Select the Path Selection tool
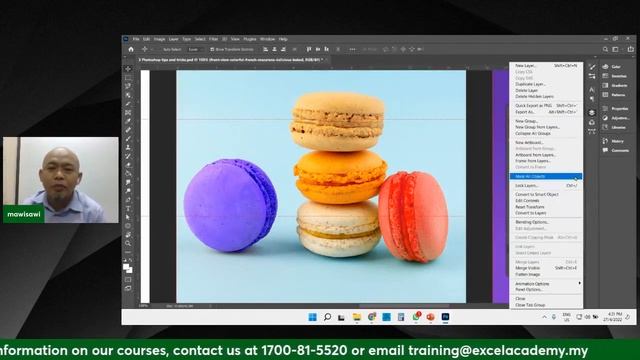This screenshot has width=640, height=360. (128, 217)
